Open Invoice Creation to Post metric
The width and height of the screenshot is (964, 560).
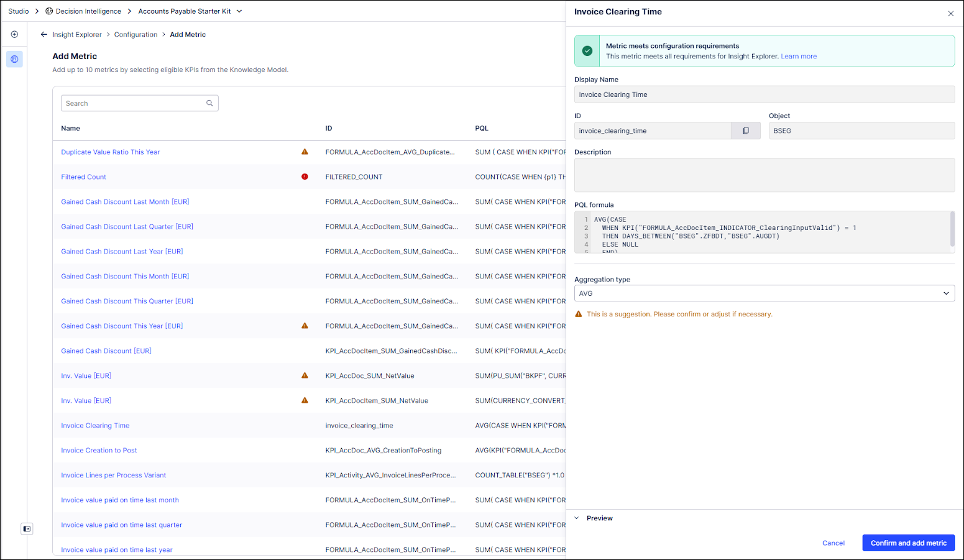[x=99, y=450]
